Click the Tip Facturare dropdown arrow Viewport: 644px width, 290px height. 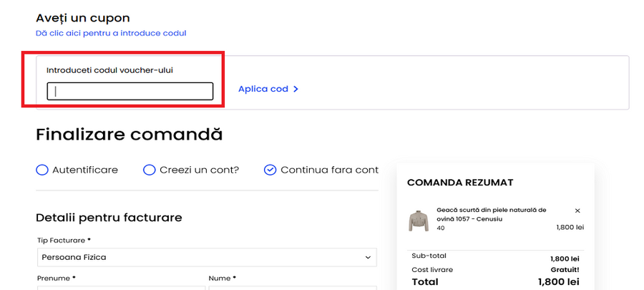(x=368, y=257)
